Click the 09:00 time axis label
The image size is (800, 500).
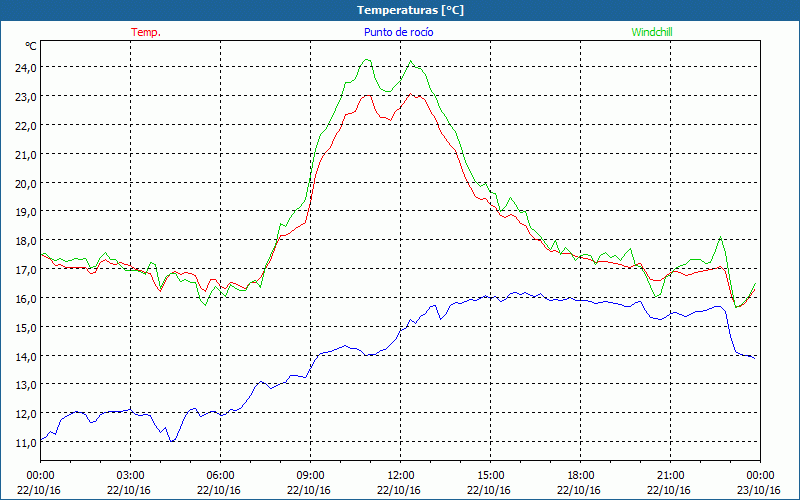(x=310, y=476)
